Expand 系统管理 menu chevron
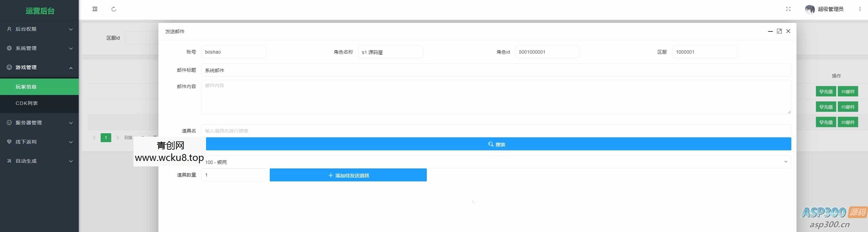 pyautogui.click(x=71, y=49)
